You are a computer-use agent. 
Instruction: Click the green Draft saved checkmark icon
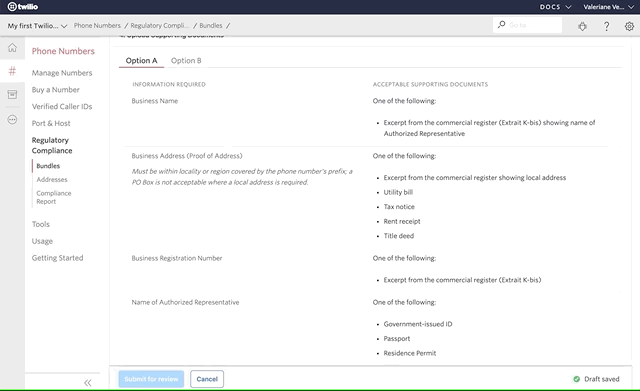pos(576,379)
